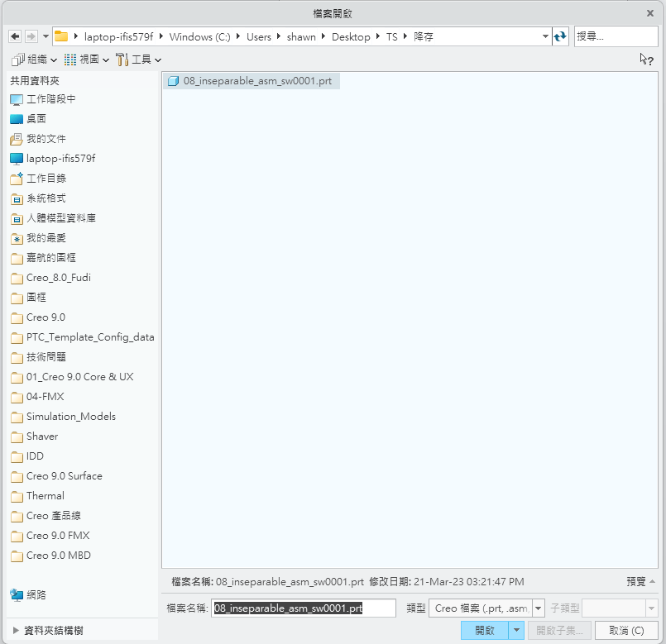Click the refresh icon beside address bar
This screenshot has height=644, width=666.
click(x=561, y=36)
